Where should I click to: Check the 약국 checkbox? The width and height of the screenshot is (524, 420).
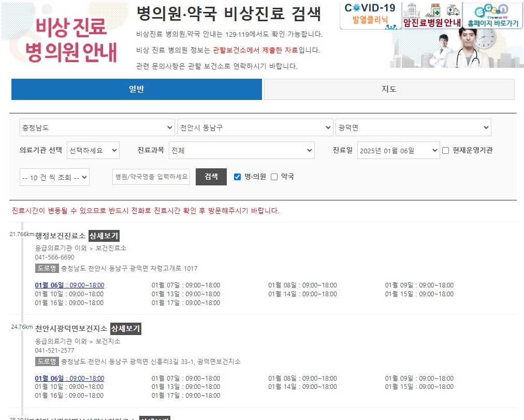pyautogui.click(x=274, y=177)
